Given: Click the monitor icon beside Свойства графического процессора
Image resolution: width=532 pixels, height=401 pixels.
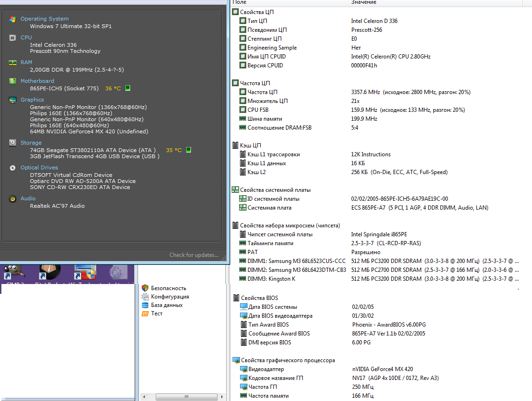Looking at the screenshot, I should (236, 360).
